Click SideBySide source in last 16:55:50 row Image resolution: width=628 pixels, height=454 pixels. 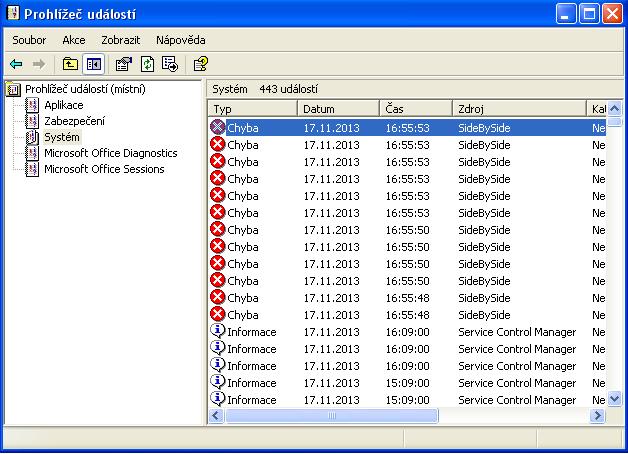pos(484,281)
